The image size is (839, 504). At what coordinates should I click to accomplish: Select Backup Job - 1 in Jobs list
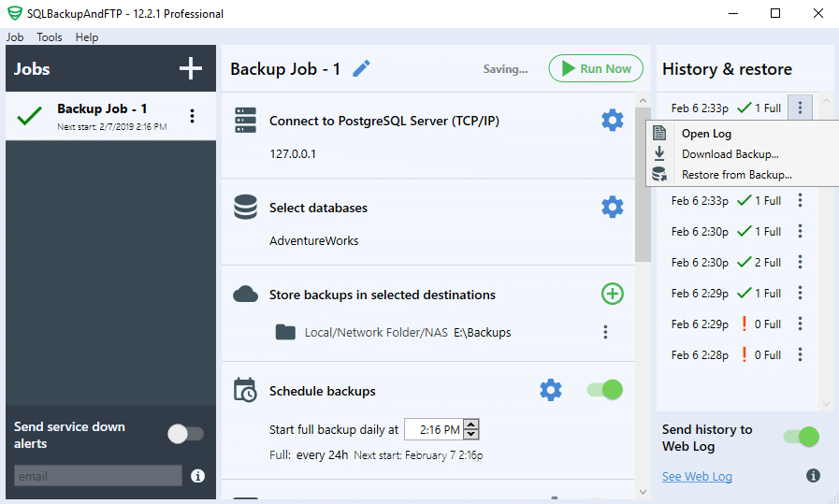pos(110,116)
